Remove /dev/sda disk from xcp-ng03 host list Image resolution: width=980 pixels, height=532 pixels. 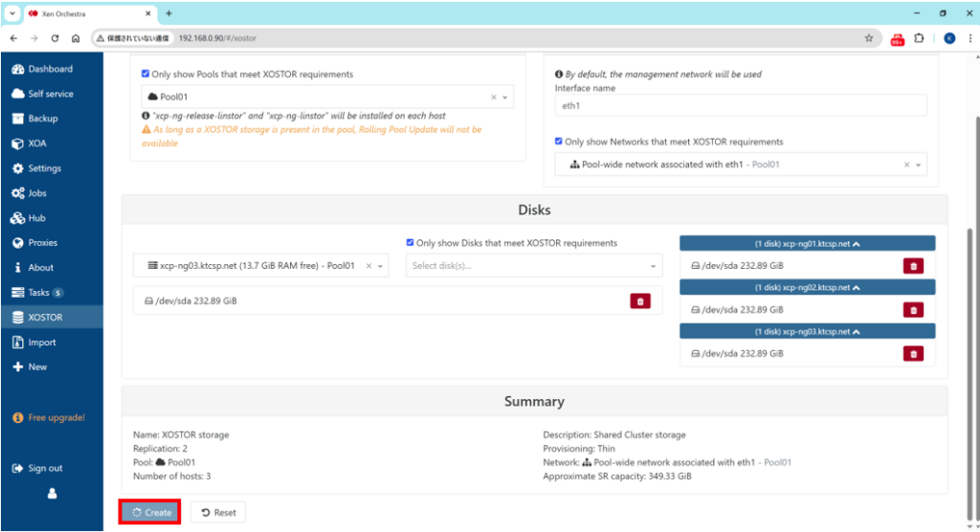(913, 353)
